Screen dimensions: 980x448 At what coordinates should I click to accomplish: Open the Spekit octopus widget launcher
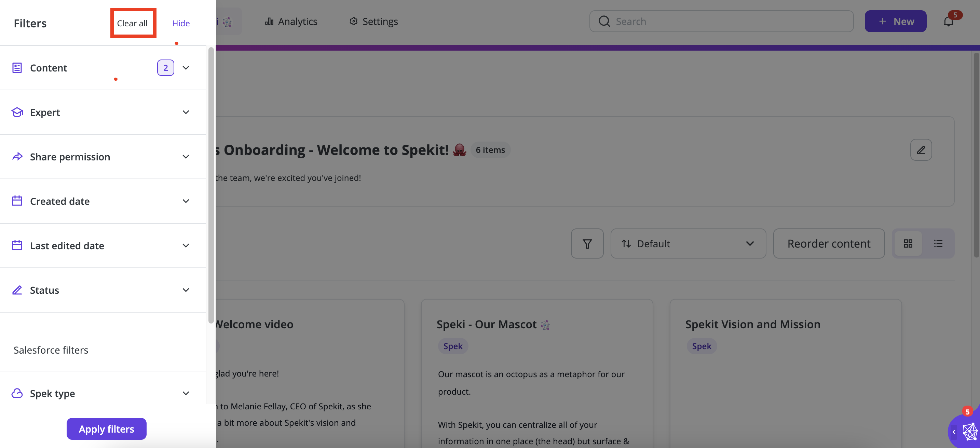(x=969, y=432)
